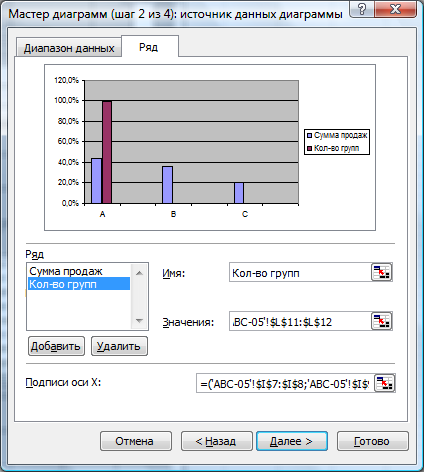The image size is (424, 472).
Task: Finish the wizard with Готово
Action: pyautogui.click(x=373, y=441)
